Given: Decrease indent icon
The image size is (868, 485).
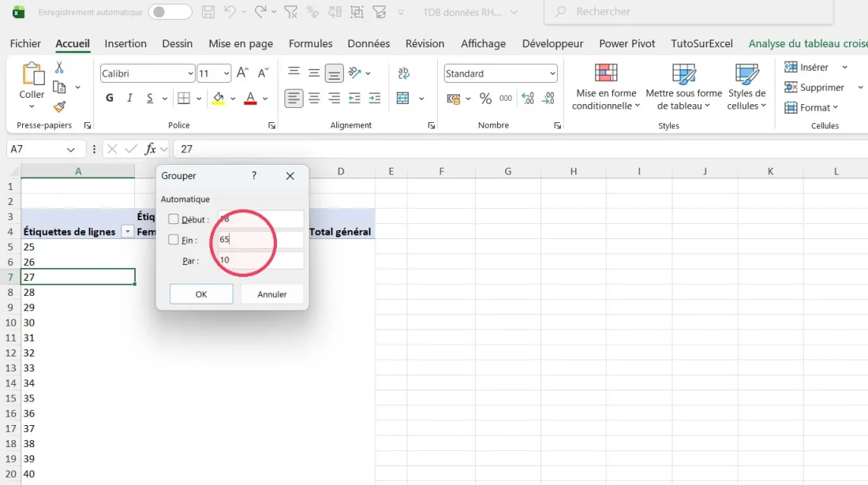Looking at the screenshot, I should coord(354,99).
